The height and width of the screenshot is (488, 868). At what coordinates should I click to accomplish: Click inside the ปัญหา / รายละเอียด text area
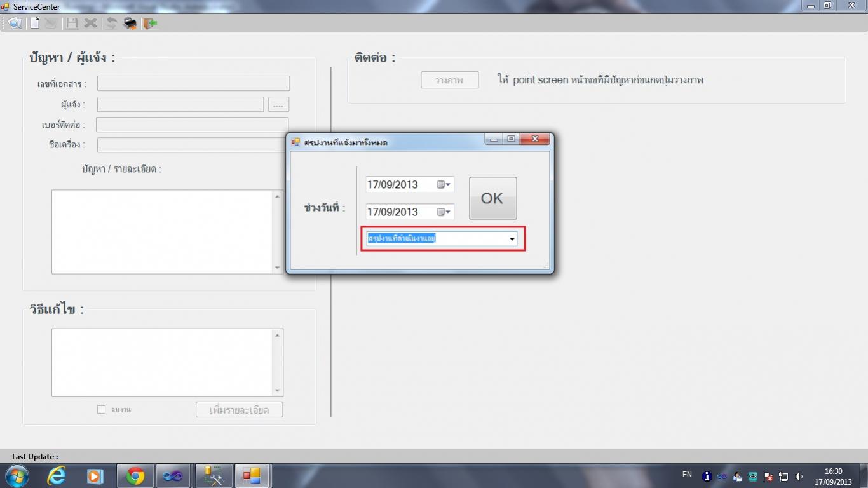[x=162, y=232]
